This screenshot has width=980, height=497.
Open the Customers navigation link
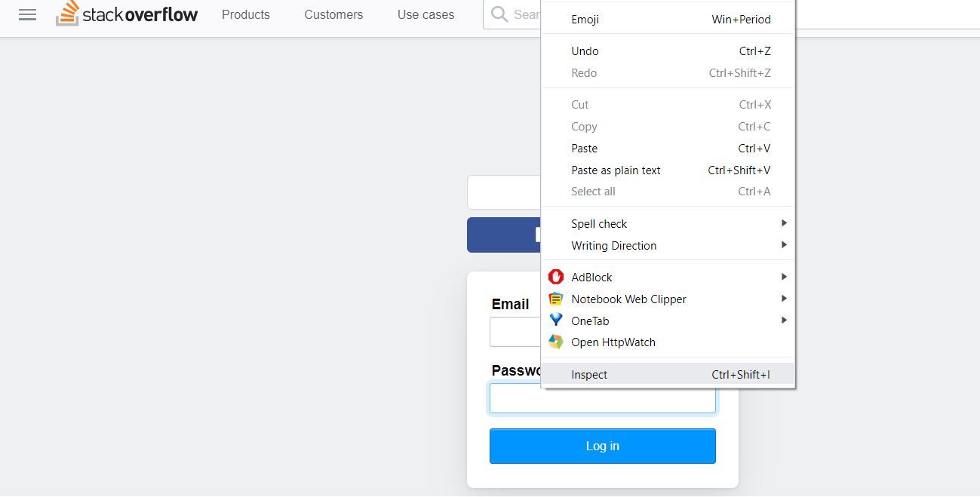coord(333,14)
